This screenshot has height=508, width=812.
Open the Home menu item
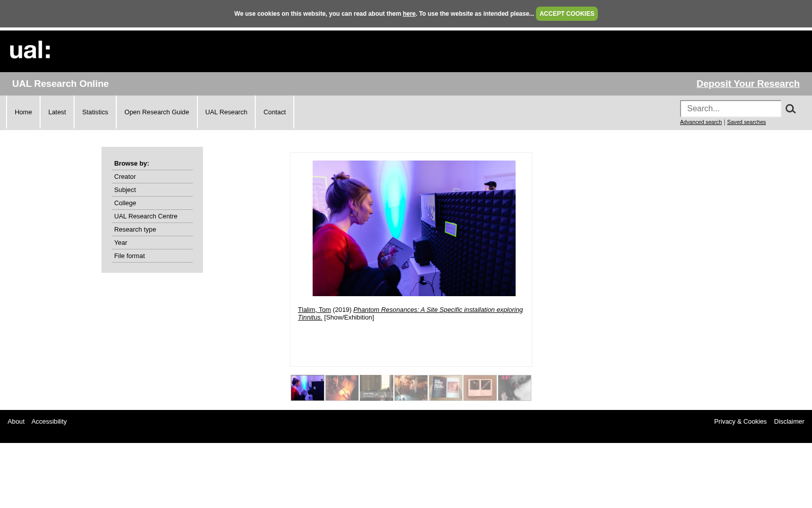(23, 112)
